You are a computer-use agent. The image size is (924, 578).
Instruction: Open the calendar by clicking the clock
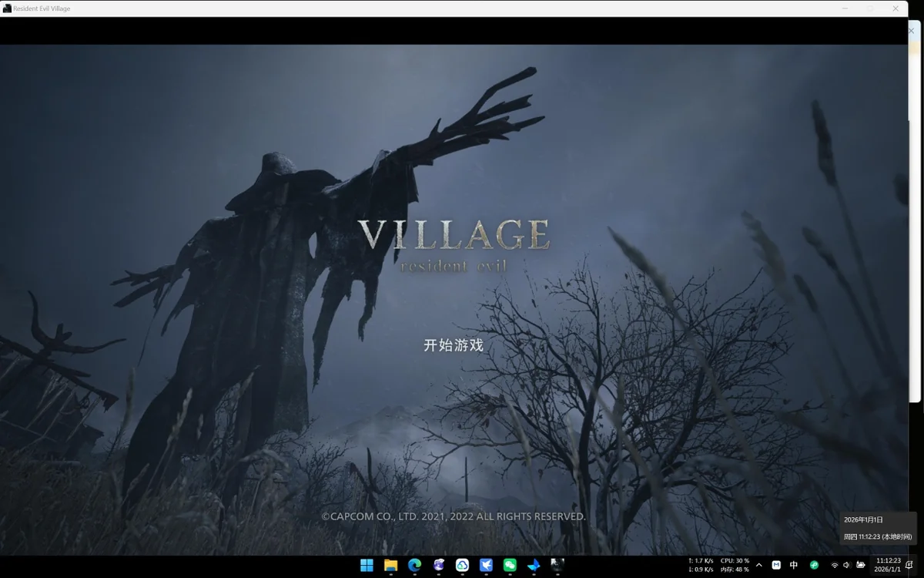pyautogui.click(x=887, y=566)
